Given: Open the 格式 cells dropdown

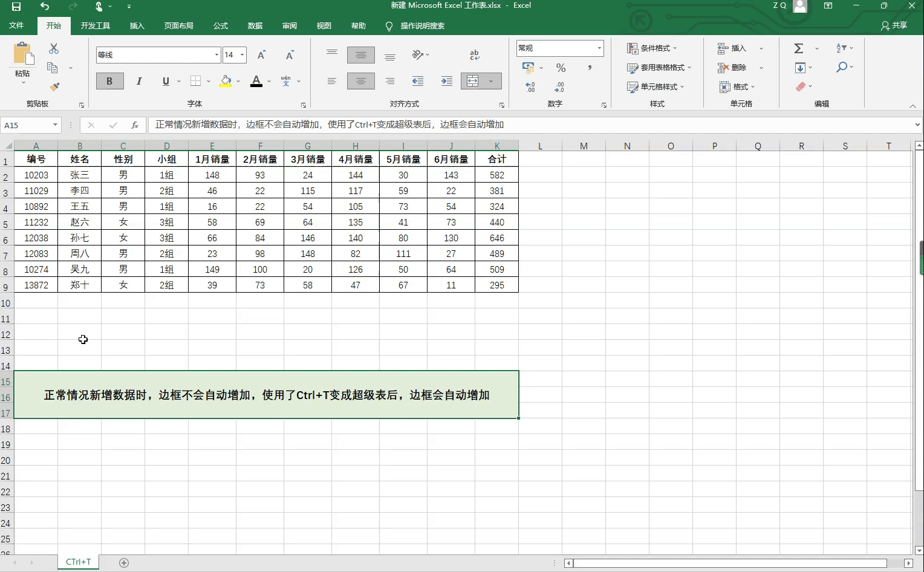Looking at the screenshot, I should point(737,87).
